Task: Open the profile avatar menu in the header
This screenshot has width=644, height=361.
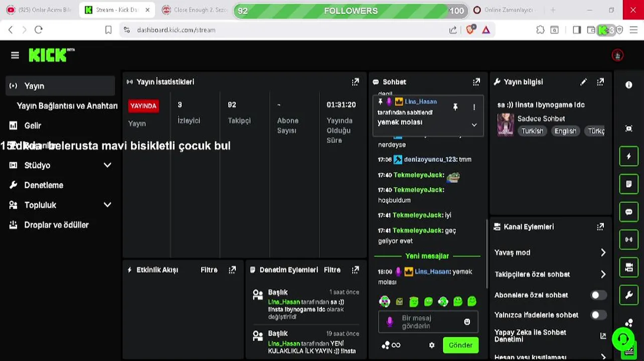Action: (617, 56)
